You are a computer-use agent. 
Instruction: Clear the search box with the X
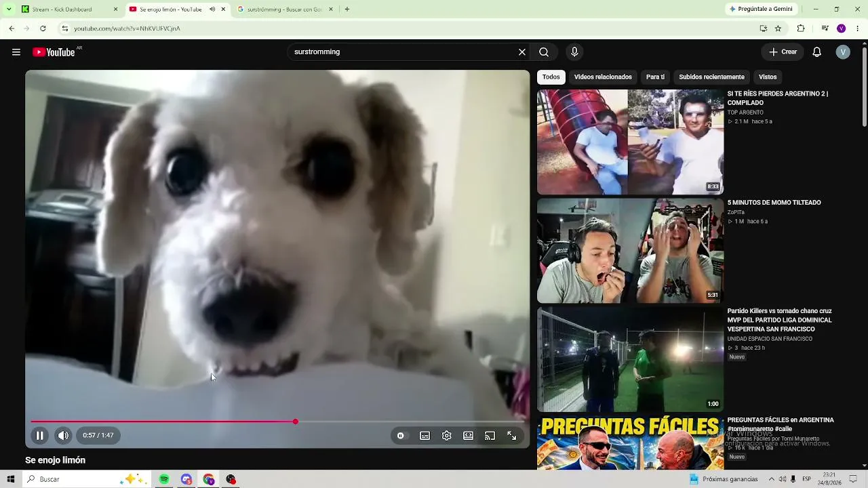(522, 52)
